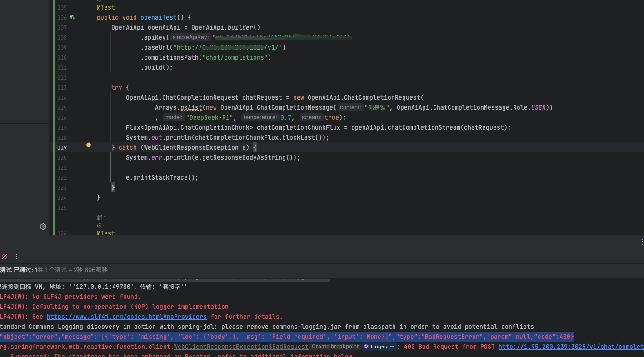644x357 pixels.
Task: Click the "No SLF4J providers were found" log line
Action: coord(70,297)
